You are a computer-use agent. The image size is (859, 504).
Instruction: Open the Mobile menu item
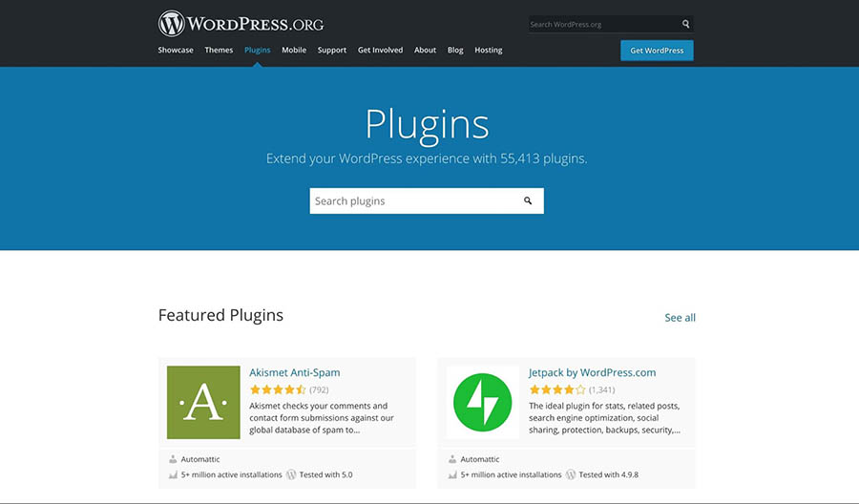tap(294, 50)
